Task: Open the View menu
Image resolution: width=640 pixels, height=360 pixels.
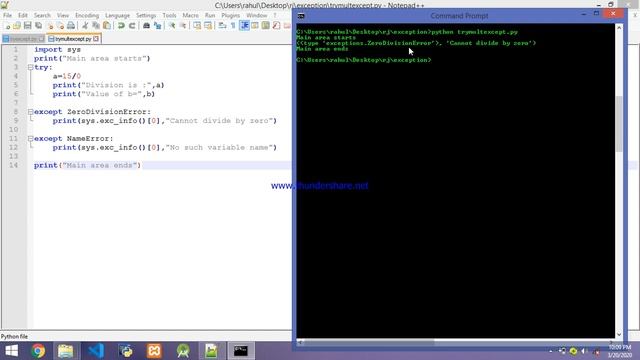Action: point(62,15)
